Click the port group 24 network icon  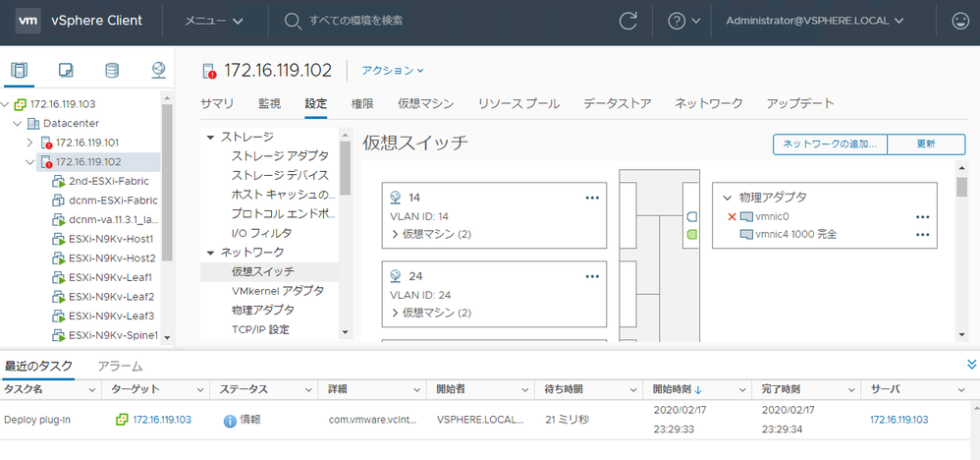pos(396,275)
